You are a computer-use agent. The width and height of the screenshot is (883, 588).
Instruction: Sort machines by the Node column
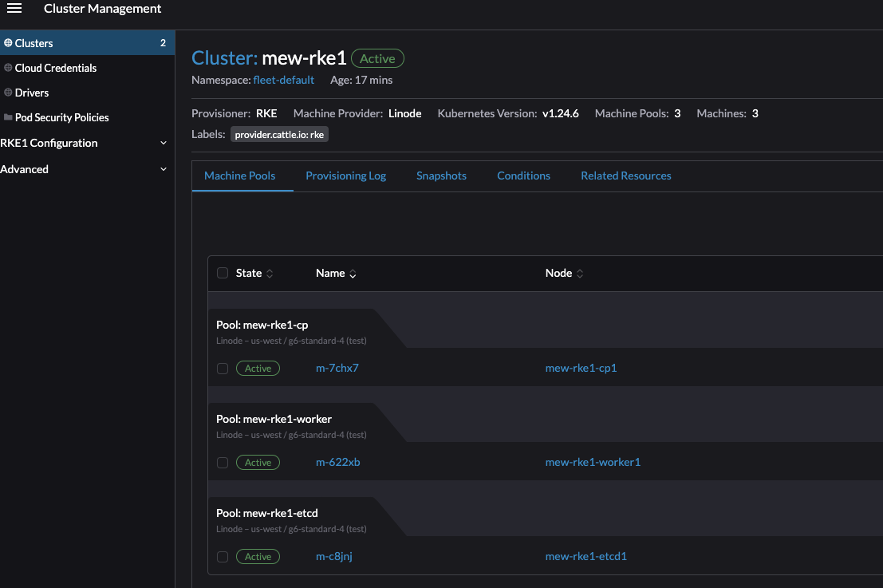coord(580,273)
